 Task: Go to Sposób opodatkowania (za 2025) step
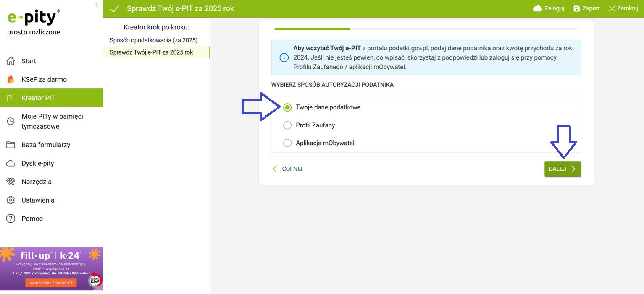pos(153,40)
